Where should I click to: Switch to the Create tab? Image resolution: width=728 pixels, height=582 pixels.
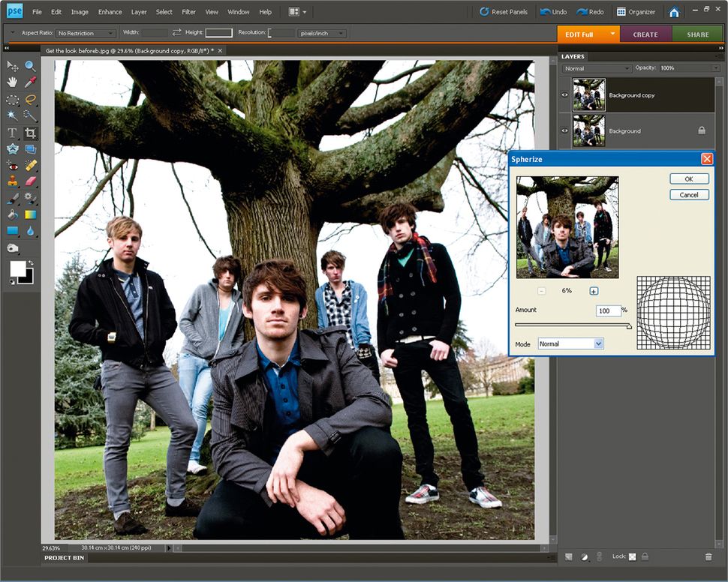[x=646, y=34]
